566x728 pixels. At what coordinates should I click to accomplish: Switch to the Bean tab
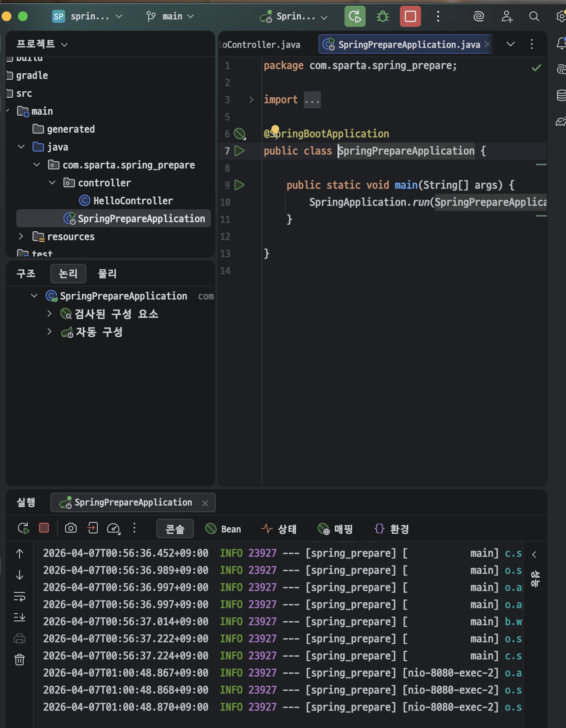click(224, 529)
